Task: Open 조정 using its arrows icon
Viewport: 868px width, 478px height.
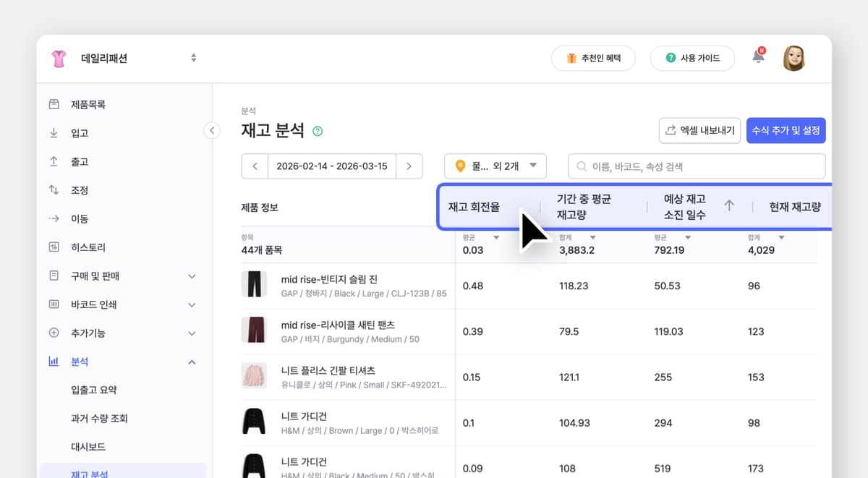Action: pyautogui.click(x=53, y=189)
